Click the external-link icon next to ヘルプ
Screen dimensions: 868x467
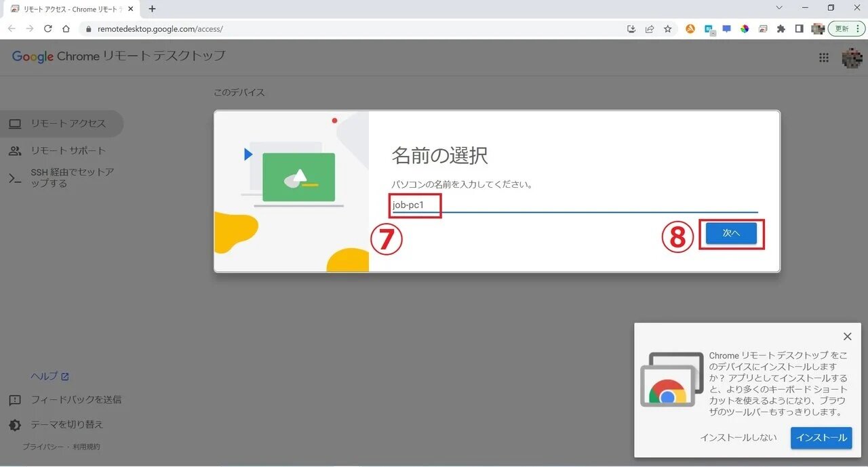click(x=65, y=377)
